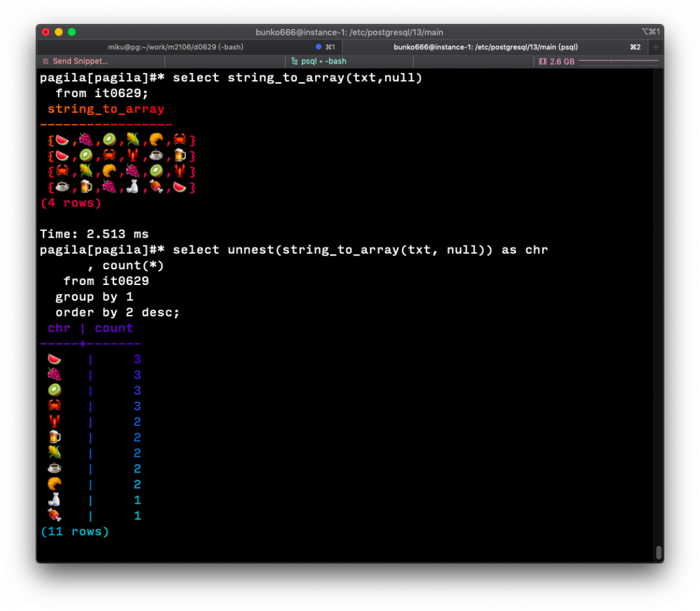Open a new tab with plus button

click(656, 47)
